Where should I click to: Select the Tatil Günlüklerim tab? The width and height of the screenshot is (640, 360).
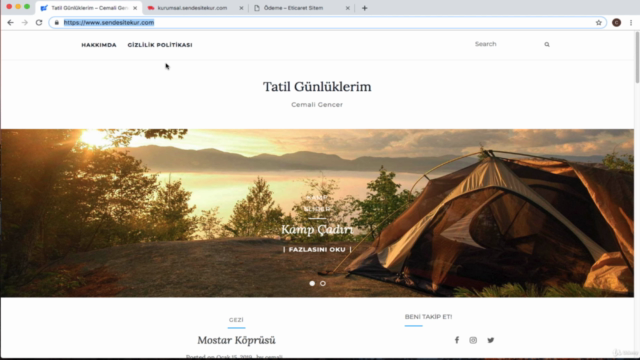click(90, 8)
